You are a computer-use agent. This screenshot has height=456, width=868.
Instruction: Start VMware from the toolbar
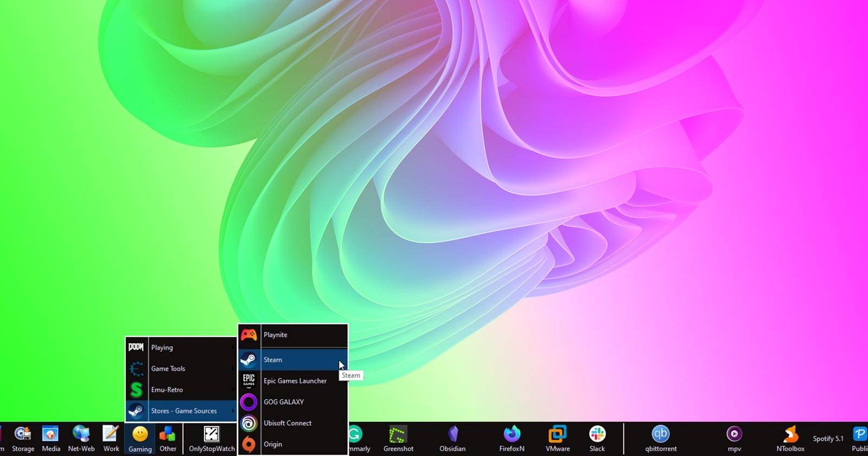pyautogui.click(x=558, y=439)
